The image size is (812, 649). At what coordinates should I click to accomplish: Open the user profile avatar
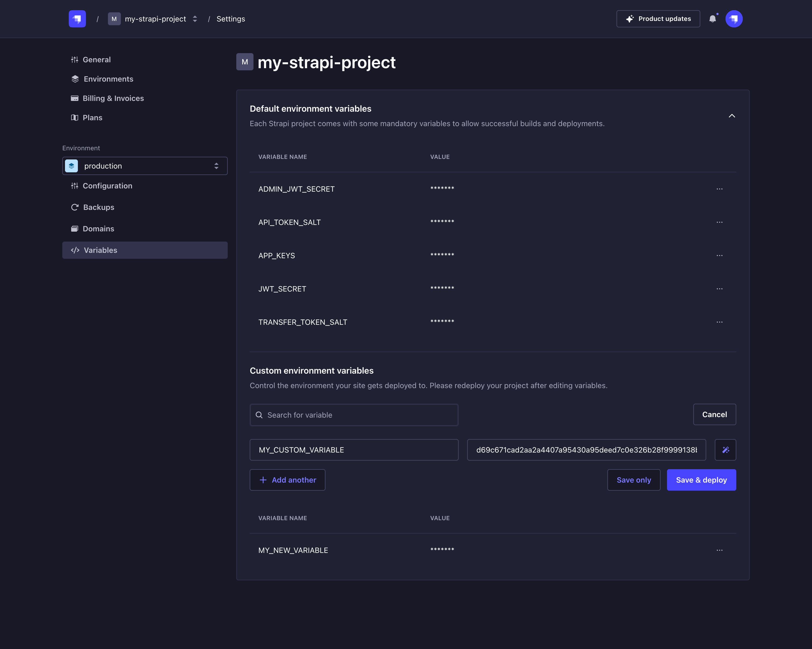tap(734, 19)
